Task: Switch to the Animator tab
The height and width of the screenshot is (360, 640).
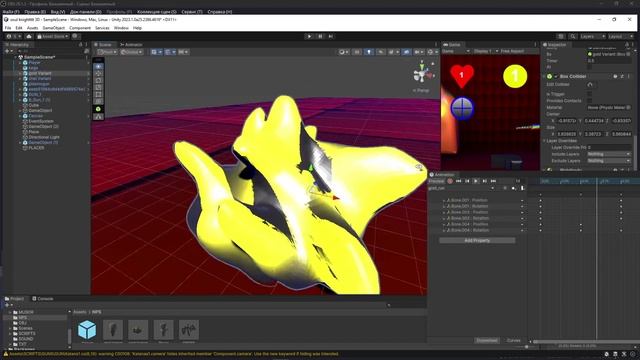Action: click(131, 44)
